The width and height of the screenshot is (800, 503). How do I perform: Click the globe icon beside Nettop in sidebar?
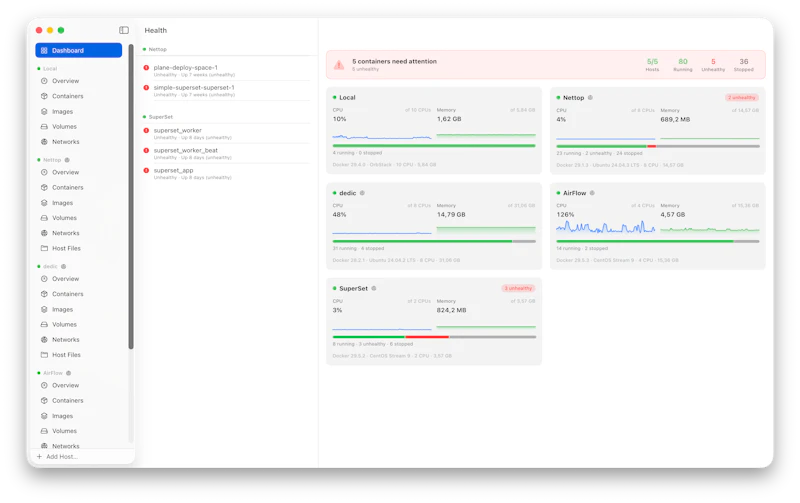click(x=67, y=160)
